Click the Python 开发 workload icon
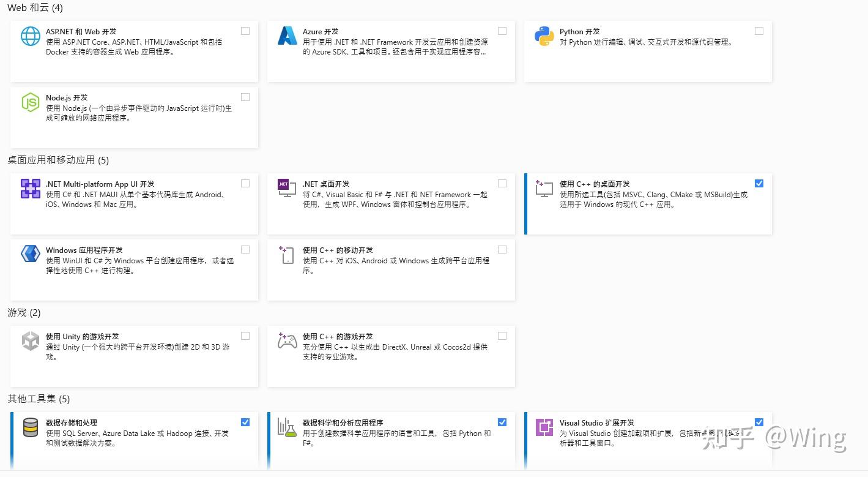The image size is (868, 477). coord(545,37)
